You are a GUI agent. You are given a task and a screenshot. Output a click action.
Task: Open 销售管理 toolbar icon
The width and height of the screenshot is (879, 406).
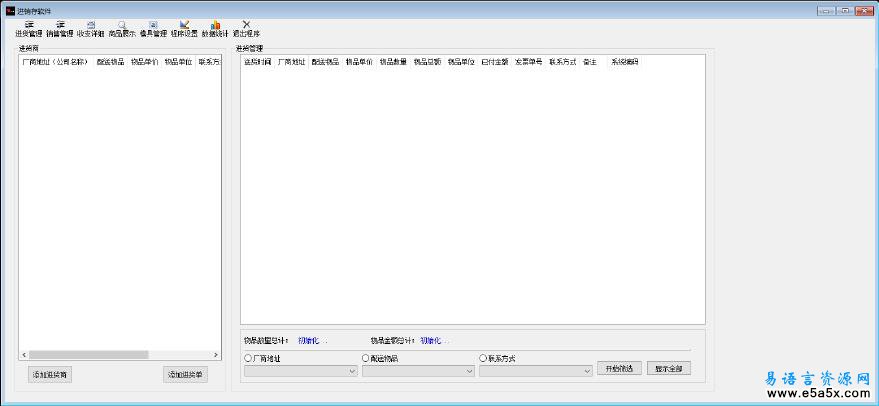point(59,27)
